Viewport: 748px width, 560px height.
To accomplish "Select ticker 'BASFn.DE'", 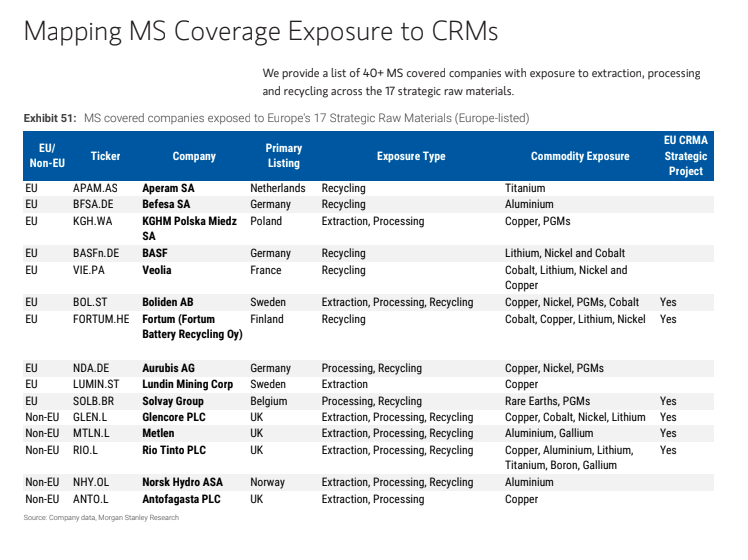I will coord(96,253).
